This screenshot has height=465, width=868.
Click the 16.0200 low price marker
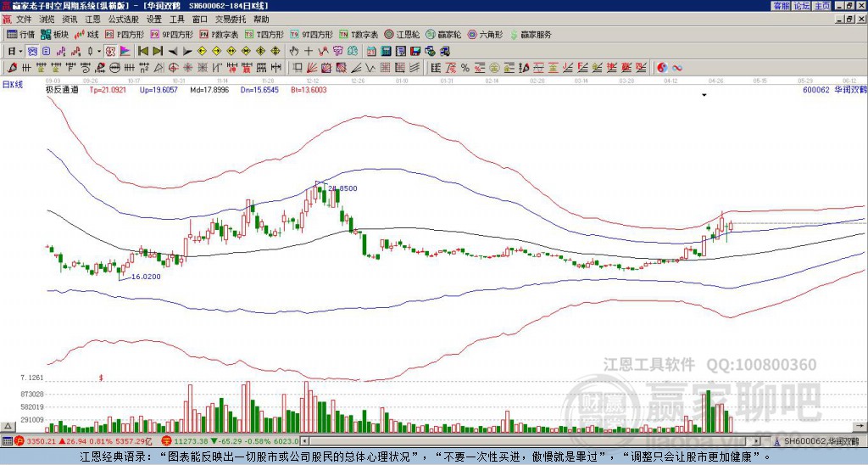(146, 277)
